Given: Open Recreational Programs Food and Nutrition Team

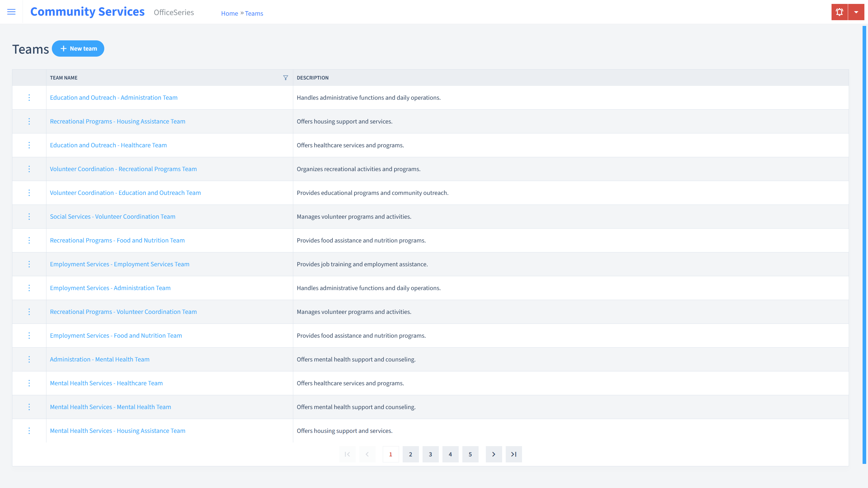Looking at the screenshot, I should (x=117, y=239).
